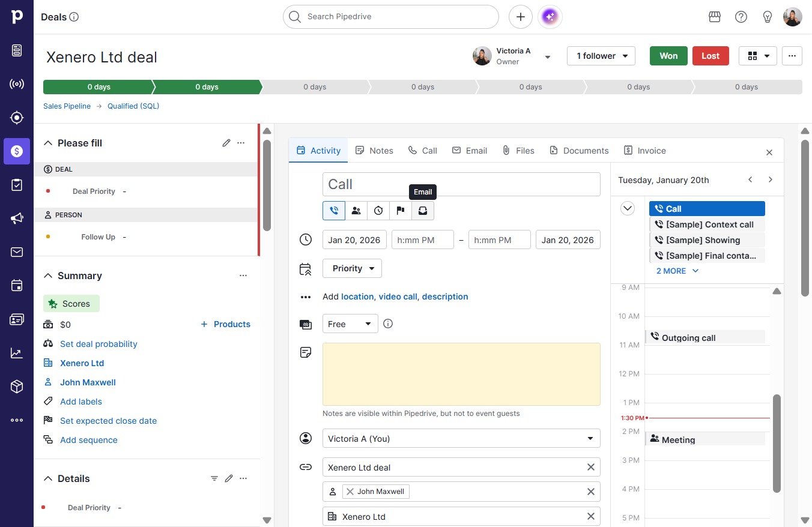This screenshot has width=812, height=527.
Task: Switch to the Invoice tab
Action: point(644,151)
